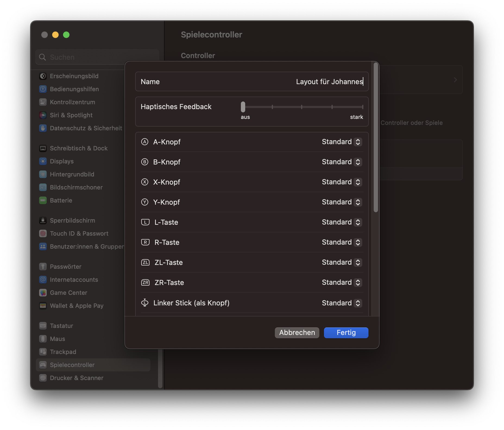504x430 pixels.
Task: Click the Haptisches Feedback slider handle
Action: pos(243,107)
